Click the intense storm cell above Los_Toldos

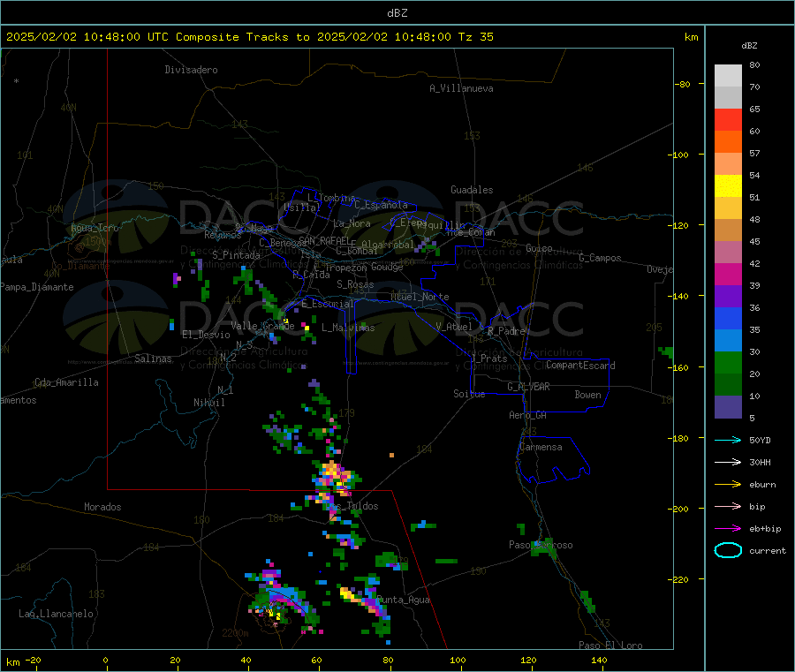tap(333, 476)
